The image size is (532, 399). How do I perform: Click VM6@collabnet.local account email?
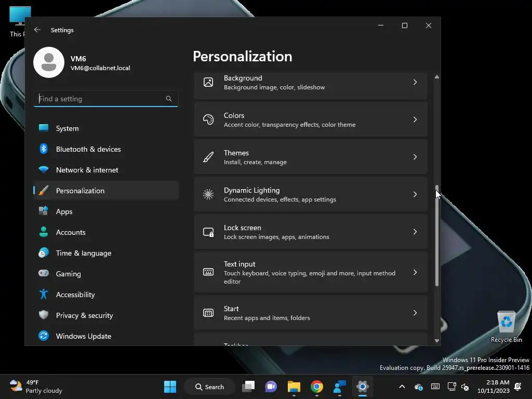pyautogui.click(x=100, y=68)
